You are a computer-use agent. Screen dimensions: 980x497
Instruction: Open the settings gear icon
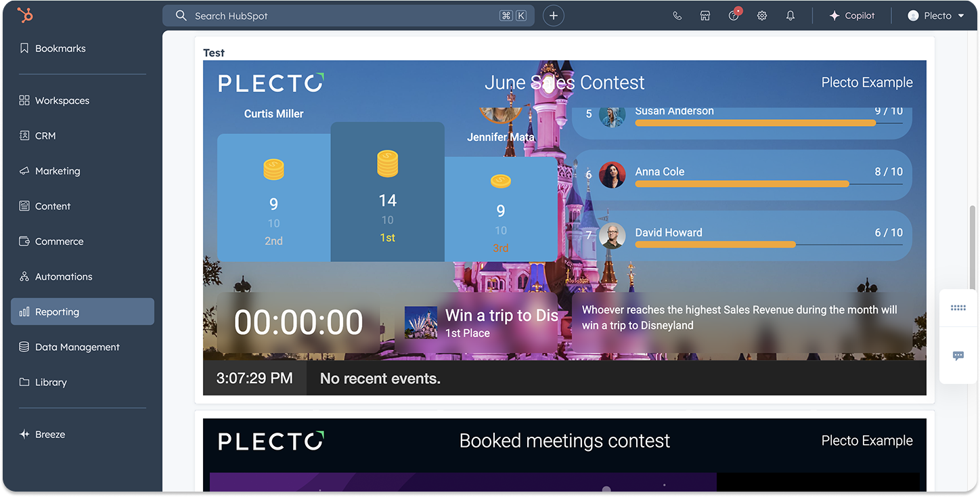click(762, 16)
